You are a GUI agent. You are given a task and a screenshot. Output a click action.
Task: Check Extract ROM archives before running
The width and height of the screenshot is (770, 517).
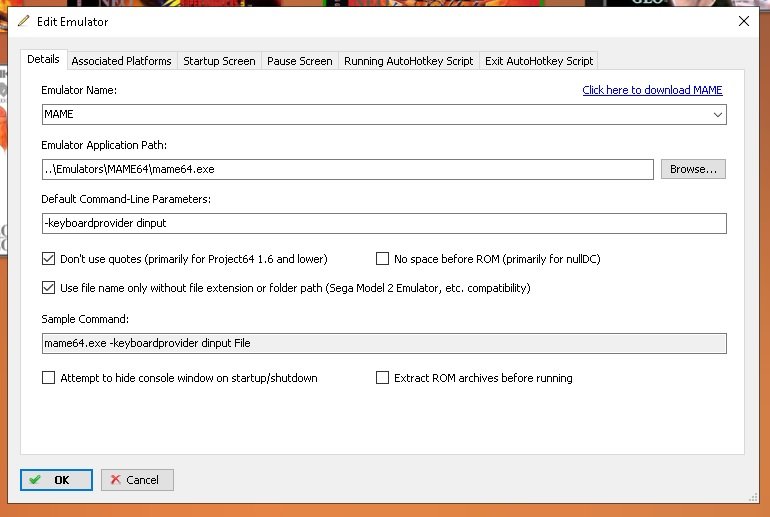pyautogui.click(x=382, y=378)
